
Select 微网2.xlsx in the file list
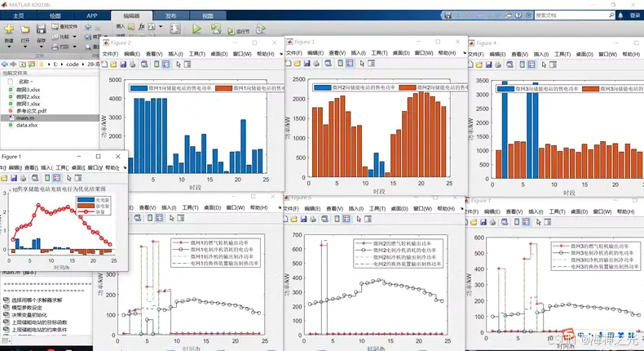point(28,96)
